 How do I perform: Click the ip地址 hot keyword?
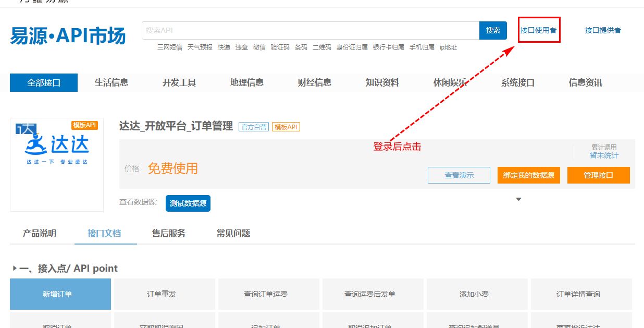point(448,47)
